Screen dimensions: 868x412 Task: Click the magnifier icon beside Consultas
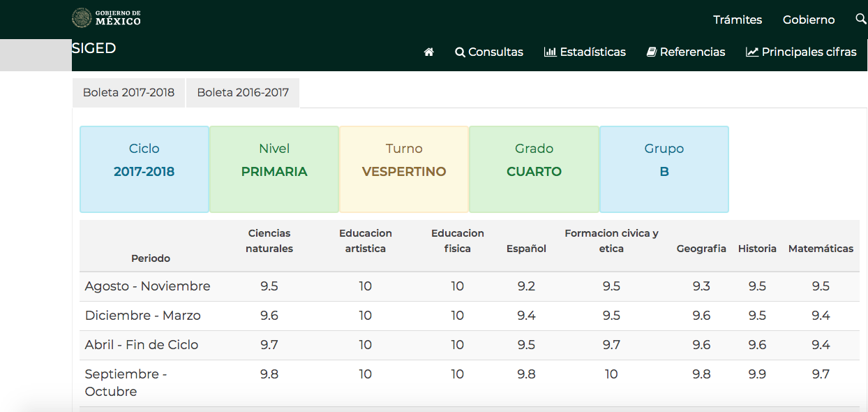(x=460, y=52)
